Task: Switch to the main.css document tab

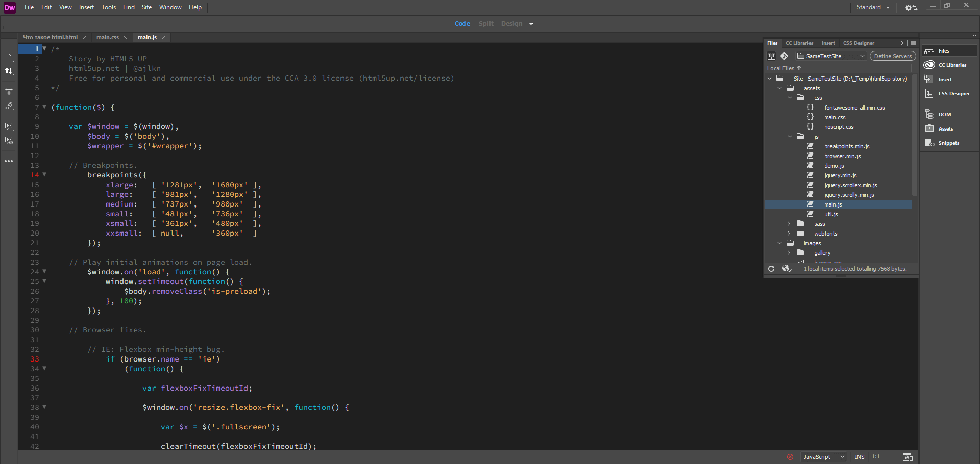Action: point(108,37)
